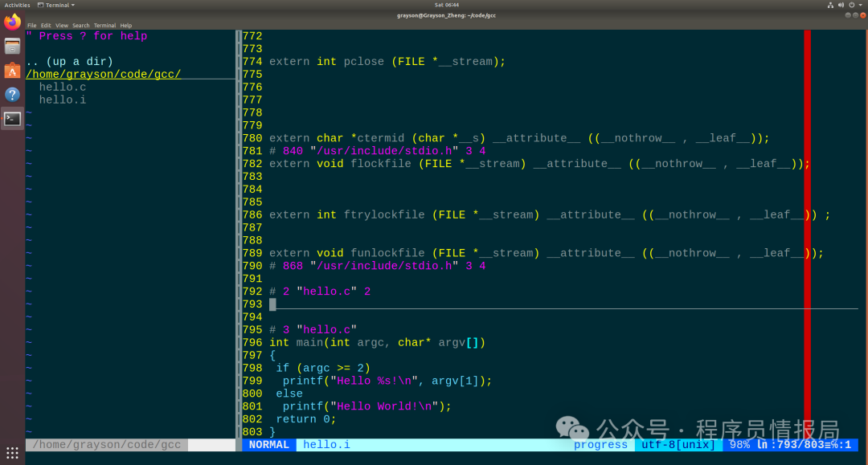Click the 'Press ? for help' line
This screenshot has height=465, width=868.
86,36
